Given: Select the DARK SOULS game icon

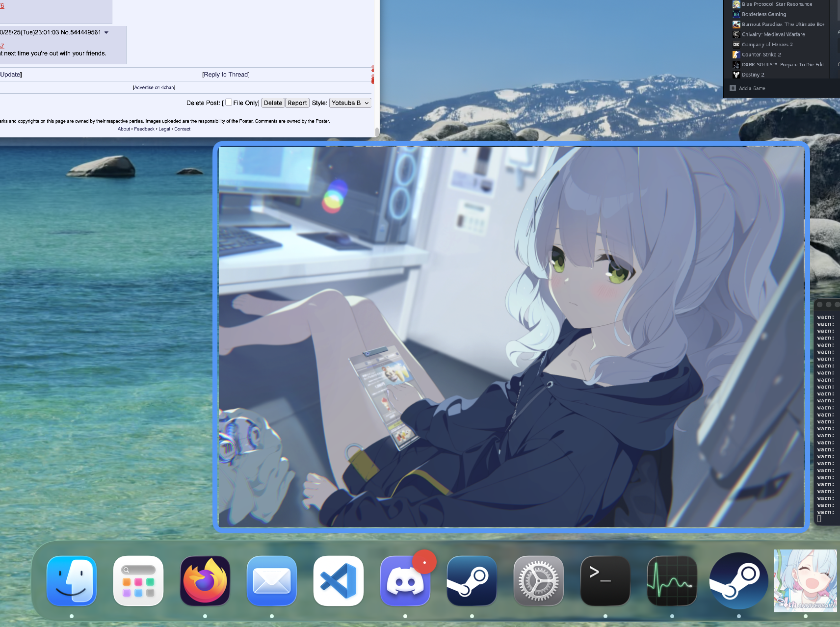Looking at the screenshot, I should click(x=736, y=64).
